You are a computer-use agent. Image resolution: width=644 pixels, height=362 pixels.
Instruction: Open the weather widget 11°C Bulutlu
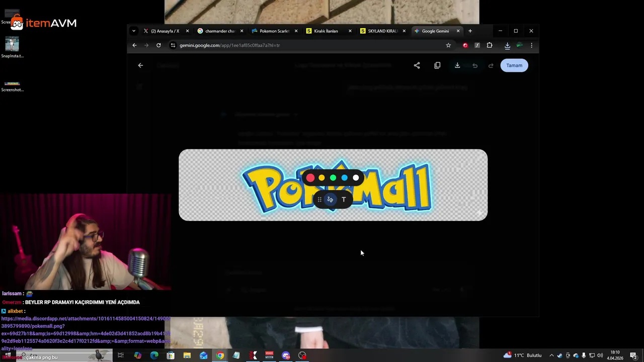coord(522,356)
